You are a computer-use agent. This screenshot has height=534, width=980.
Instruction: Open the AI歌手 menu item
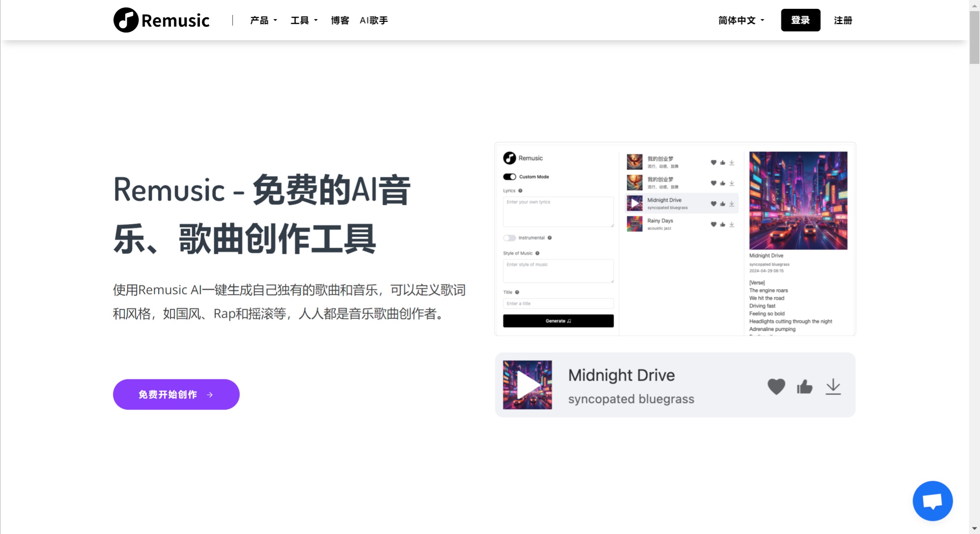(374, 20)
